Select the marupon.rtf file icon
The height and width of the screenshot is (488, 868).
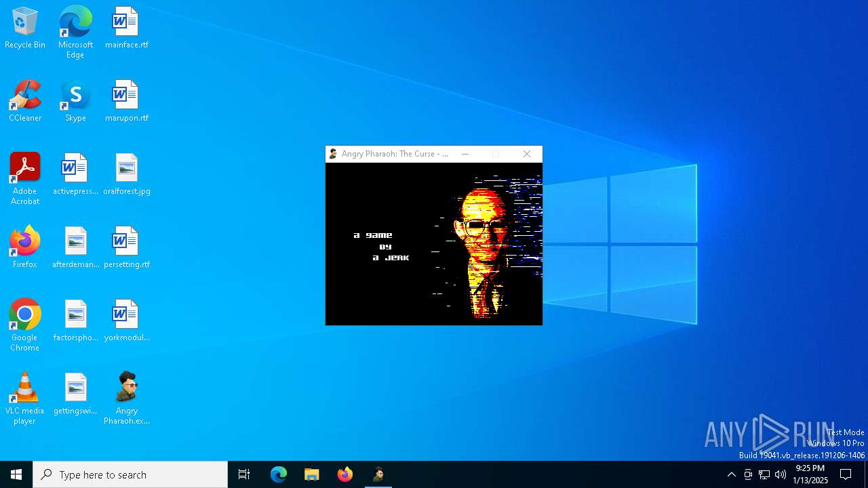tap(126, 102)
